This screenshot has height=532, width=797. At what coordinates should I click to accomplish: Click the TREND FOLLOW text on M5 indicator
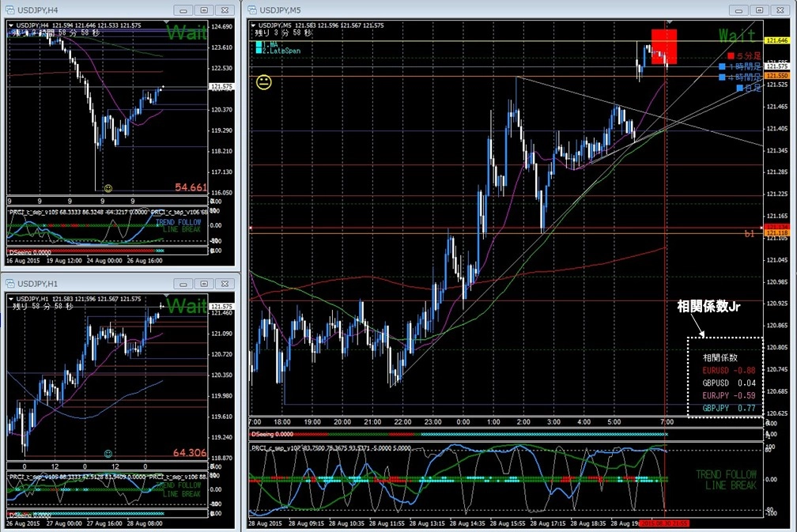pyautogui.click(x=726, y=474)
